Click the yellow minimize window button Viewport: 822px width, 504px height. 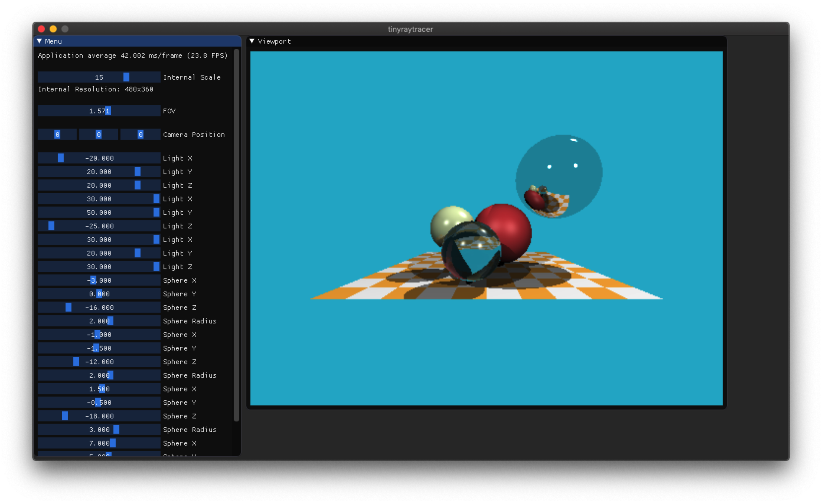53,29
